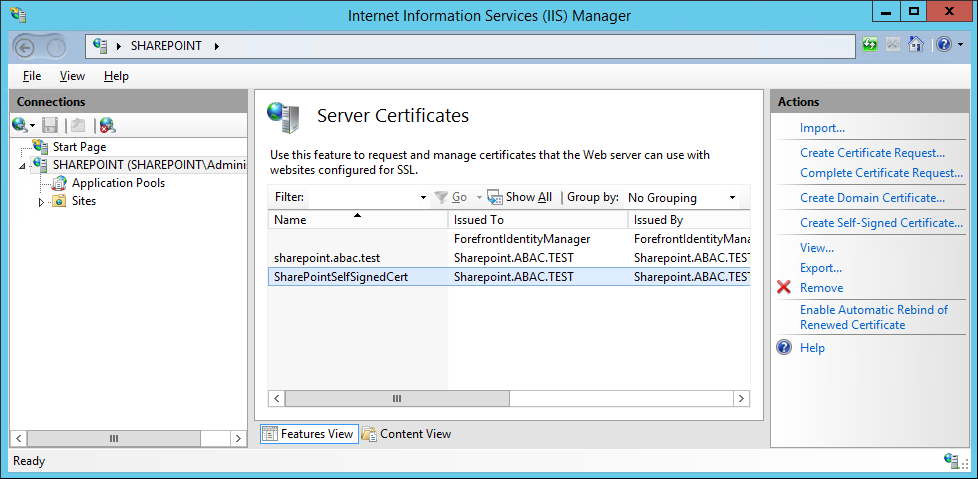Switch to Features View tab
The width and height of the screenshot is (978, 479).
coord(309,433)
